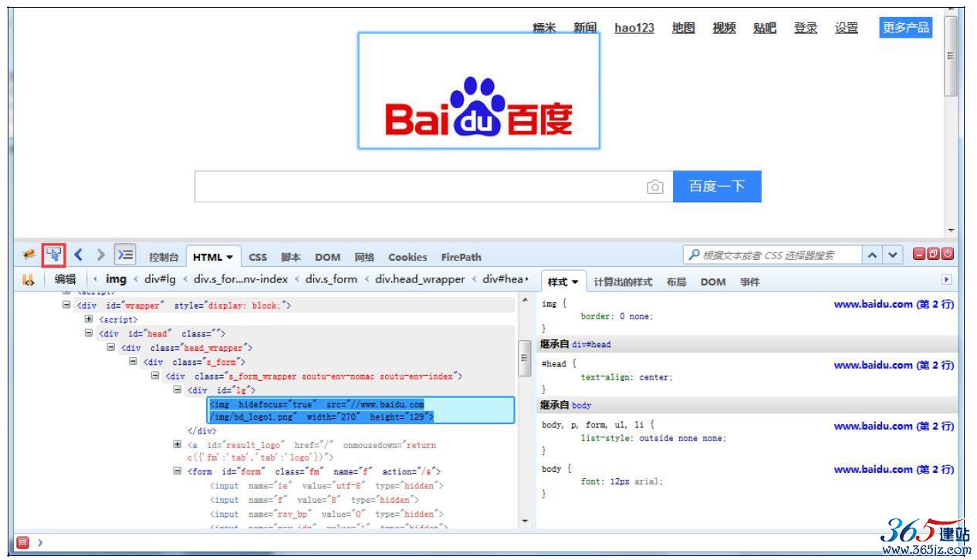Minimize the Firebug panel with the red icon
977x560 pixels.
point(919,255)
